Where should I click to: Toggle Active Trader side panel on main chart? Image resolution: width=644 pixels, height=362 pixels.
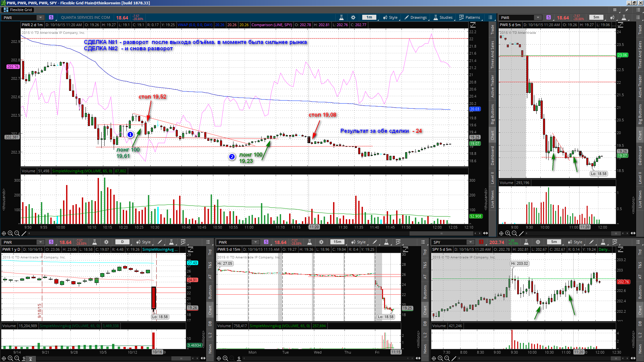[x=492, y=86]
